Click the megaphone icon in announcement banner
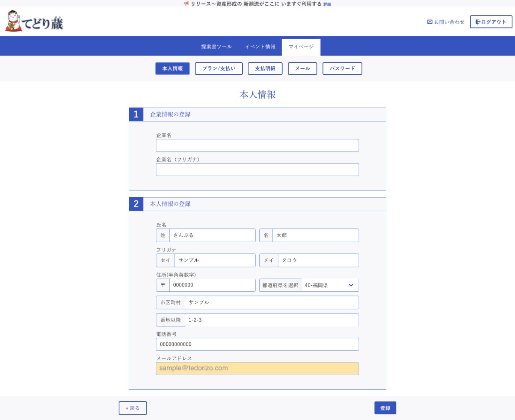Image resolution: width=515 pixels, height=420 pixels. pos(186,4)
